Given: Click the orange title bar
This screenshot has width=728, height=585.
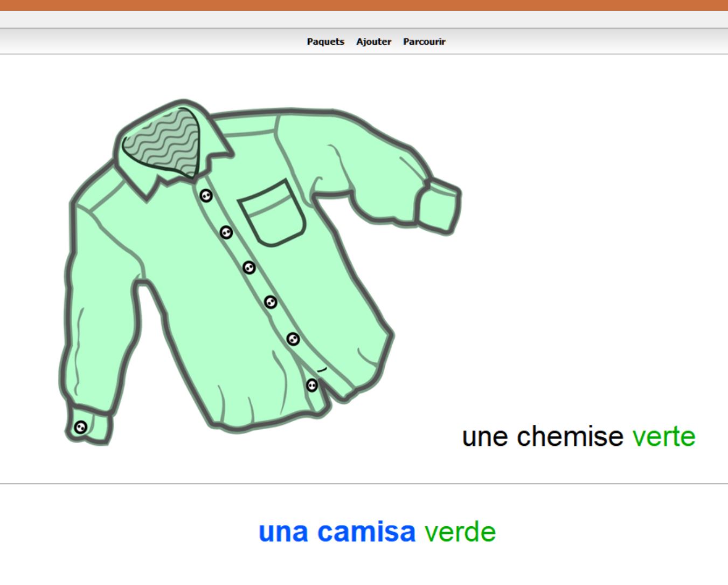Looking at the screenshot, I should [364, 5].
